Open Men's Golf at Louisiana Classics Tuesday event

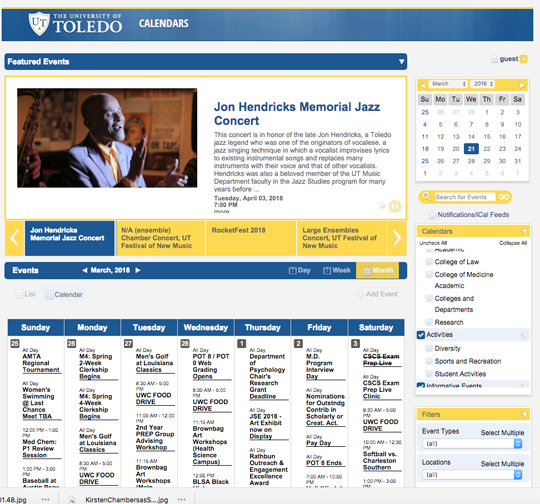[x=154, y=363]
